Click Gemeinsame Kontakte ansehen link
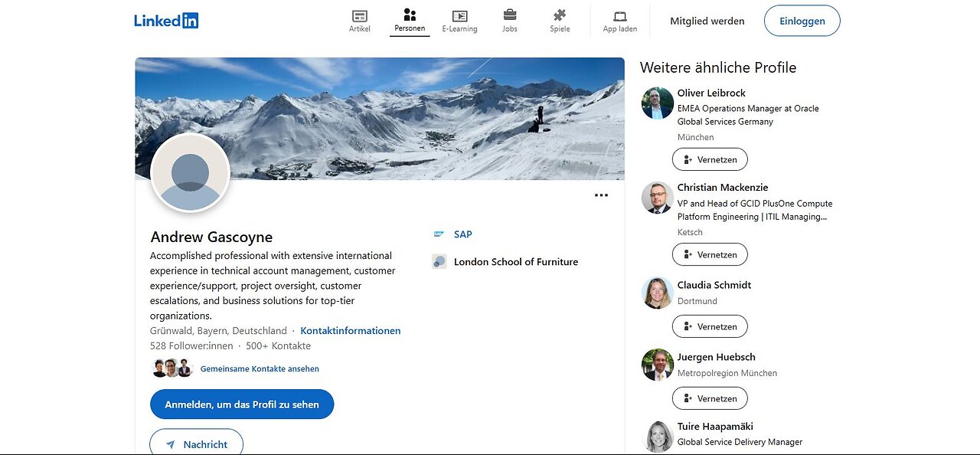This screenshot has height=455, width=980. pyautogui.click(x=260, y=368)
